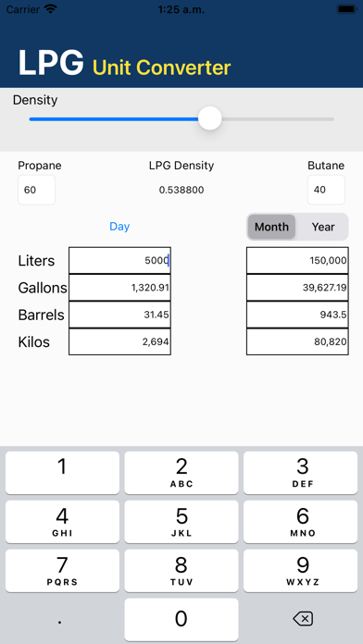
Task: Tap keypad key 8 TUV
Action: (x=181, y=571)
